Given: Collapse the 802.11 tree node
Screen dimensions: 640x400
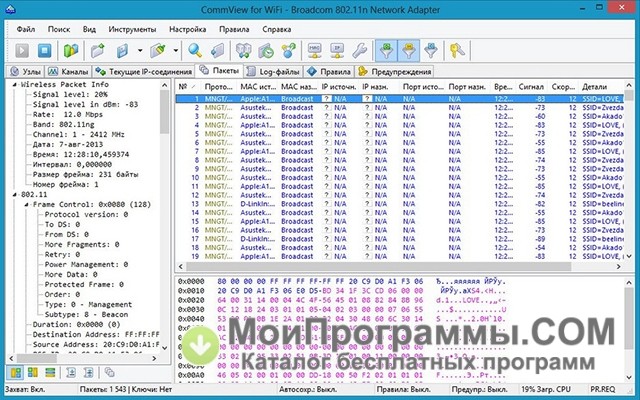Looking at the screenshot, I should click(14, 195).
